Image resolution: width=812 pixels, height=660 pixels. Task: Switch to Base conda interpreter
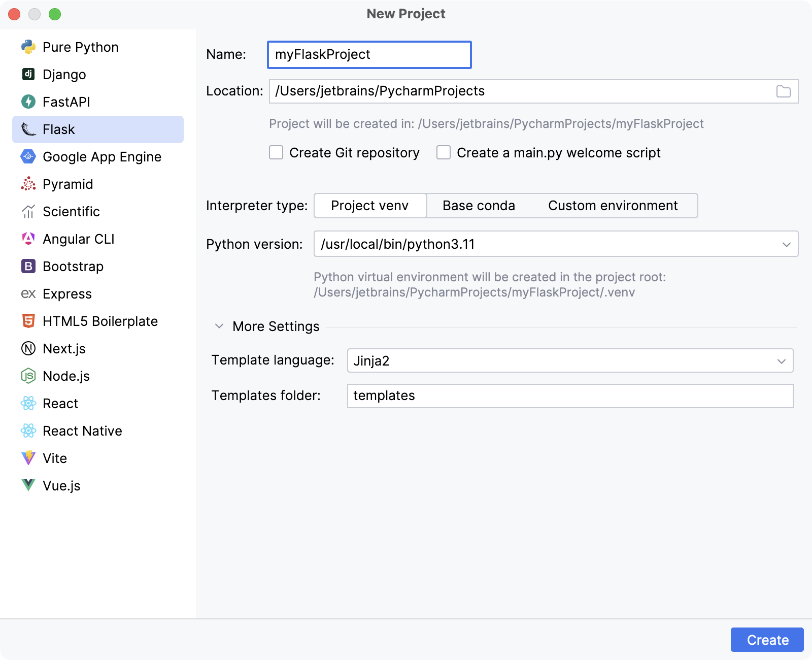pos(479,206)
